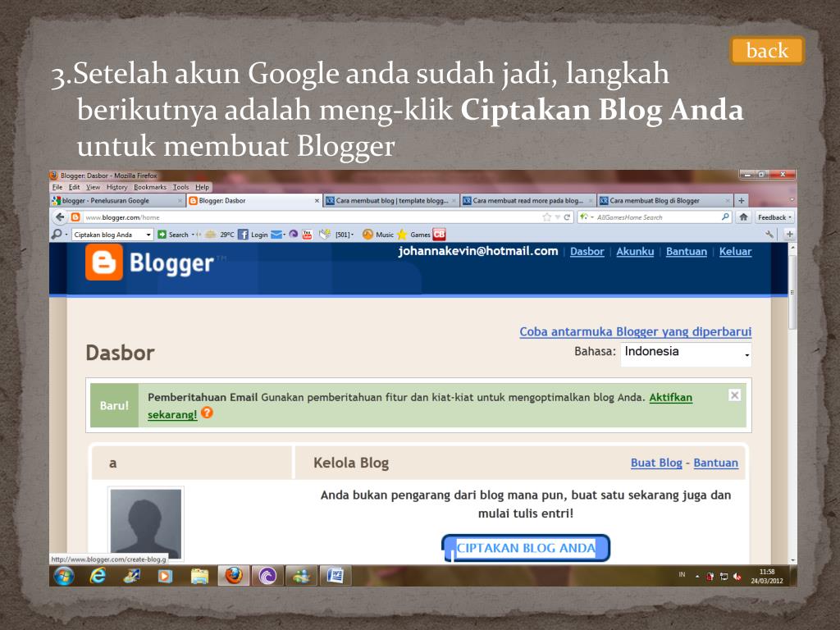Image resolution: width=840 pixels, height=630 pixels.
Task: Open the Bookmarks menu
Action: pos(150,187)
